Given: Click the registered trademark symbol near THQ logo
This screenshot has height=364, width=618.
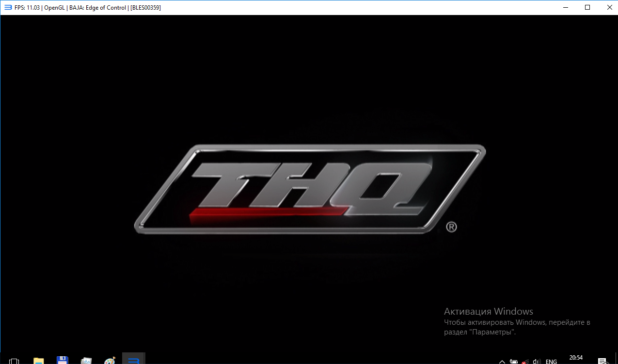Looking at the screenshot, I should (451, 227).
